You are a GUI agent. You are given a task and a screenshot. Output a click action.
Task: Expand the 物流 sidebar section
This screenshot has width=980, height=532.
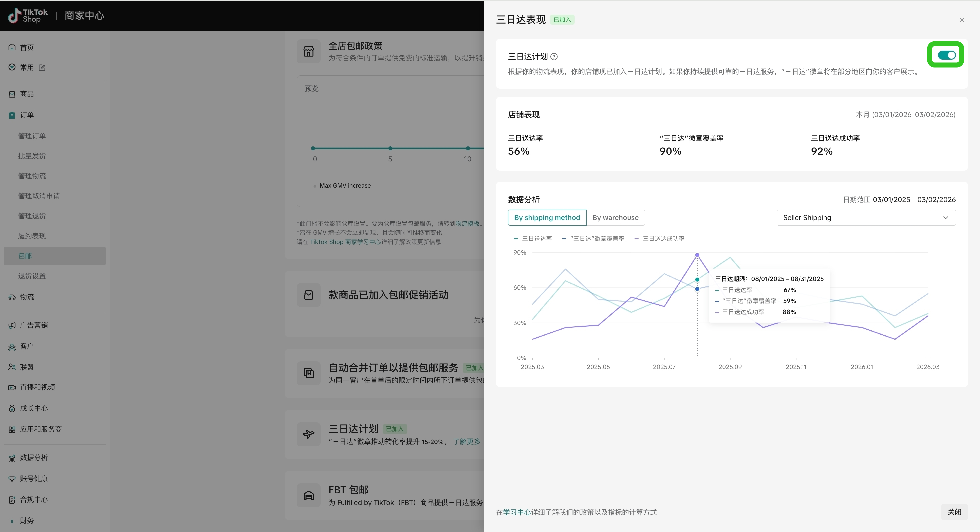(27, 297)
